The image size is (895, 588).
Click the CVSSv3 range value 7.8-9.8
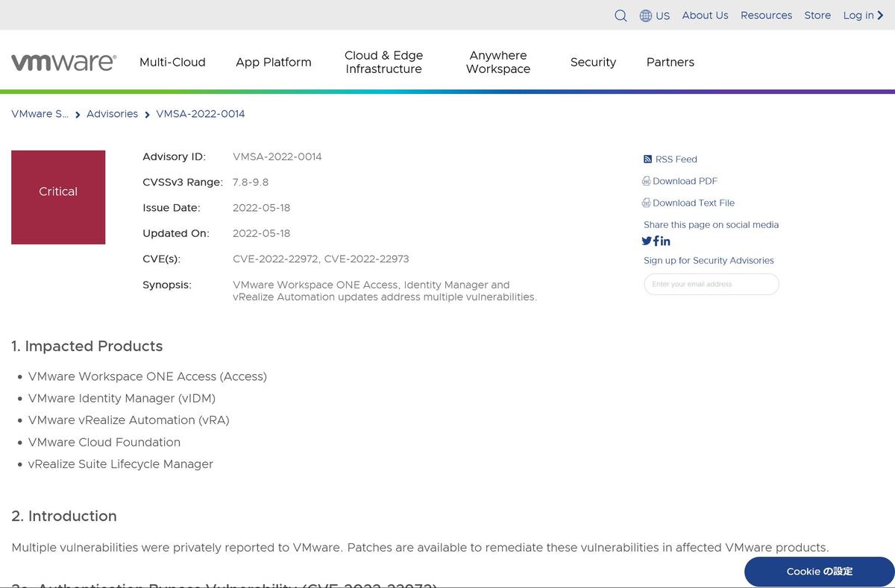[251, 183]
